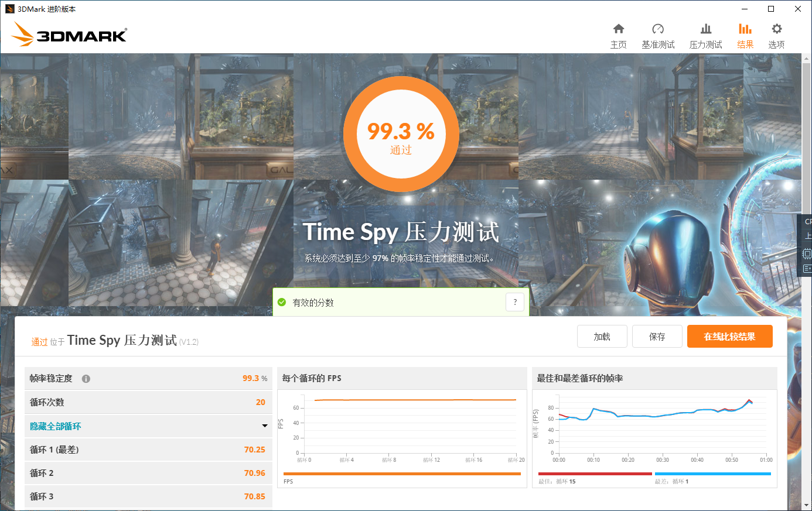Image resolution: width=812 pixels, height=511 pixels.
Task: Switch to the 结果 results tab
Action: tap(745, 34)
